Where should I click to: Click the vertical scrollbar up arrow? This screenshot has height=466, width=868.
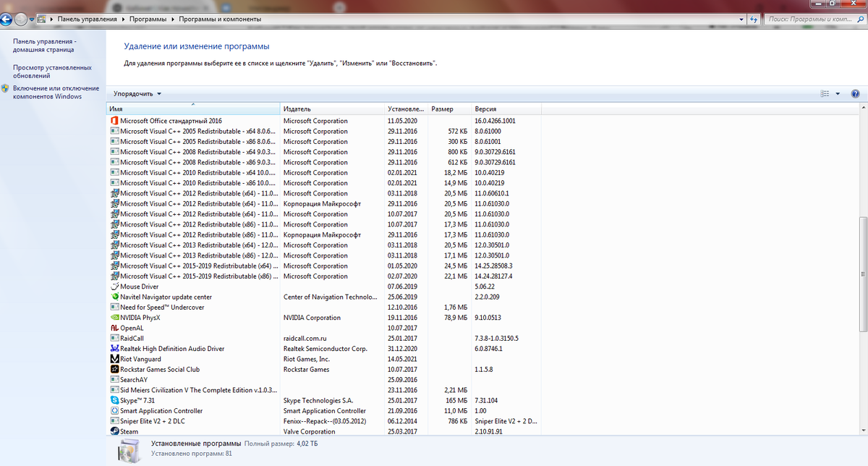(863, 109)
